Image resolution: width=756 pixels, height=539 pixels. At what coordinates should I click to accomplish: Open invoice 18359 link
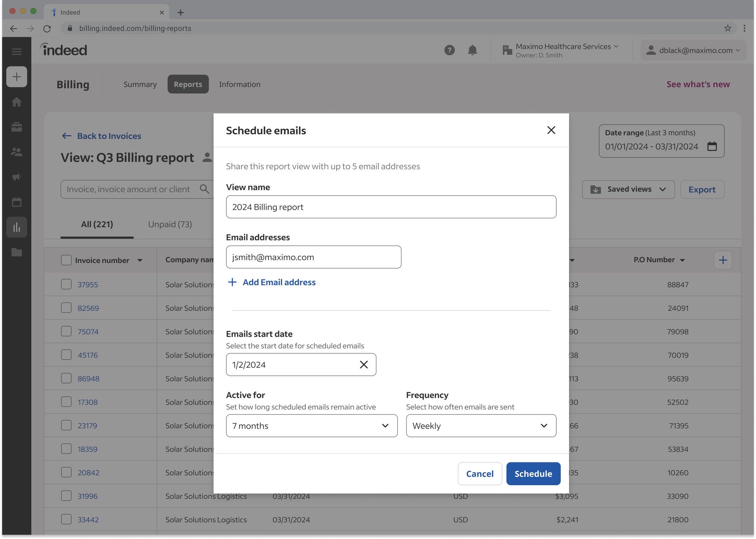88,449
